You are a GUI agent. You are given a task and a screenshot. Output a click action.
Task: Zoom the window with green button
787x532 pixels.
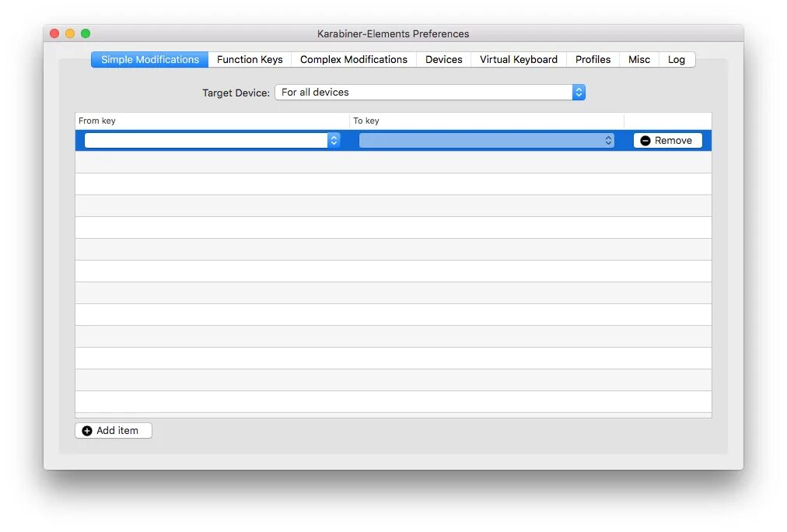click(86, 33)
